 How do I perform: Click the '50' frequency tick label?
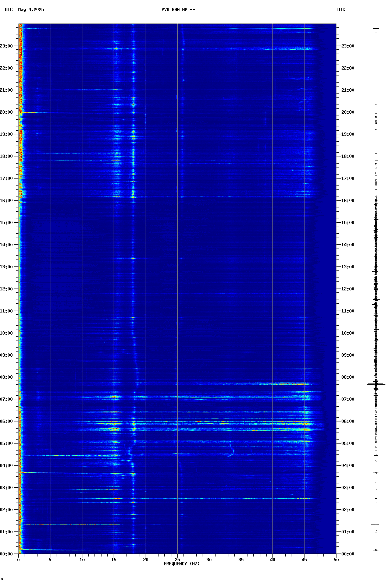(x=336, y=560)
